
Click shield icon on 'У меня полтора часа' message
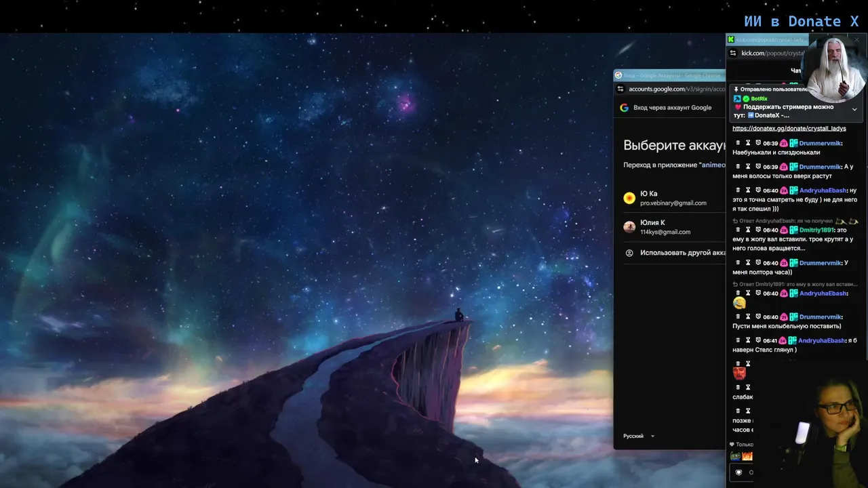click(x=758, y=263)
